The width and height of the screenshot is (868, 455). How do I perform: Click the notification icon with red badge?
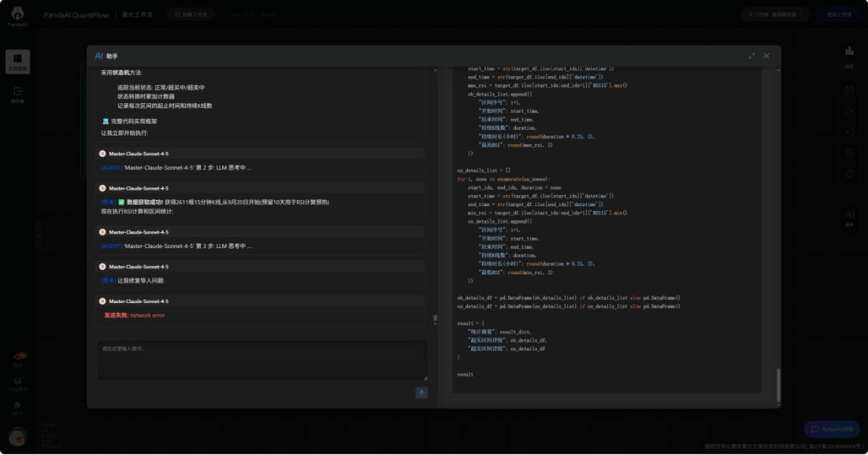(17, 358)
